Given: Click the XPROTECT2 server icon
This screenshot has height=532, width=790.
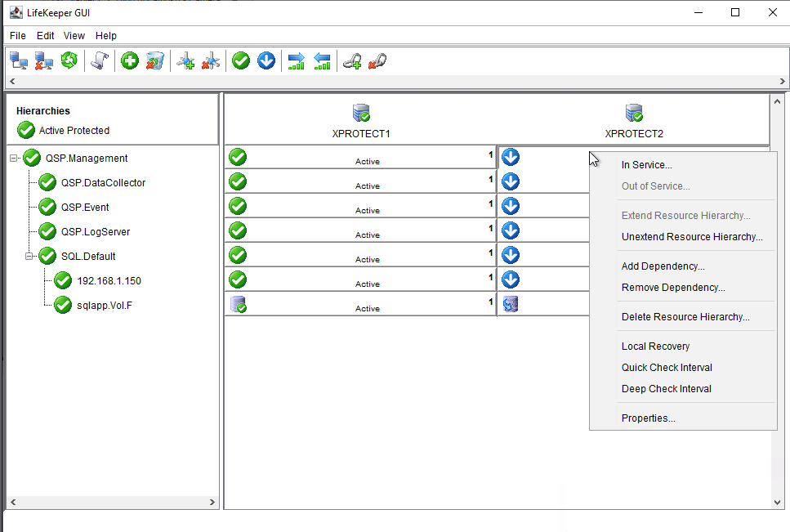Looking at the screenshot, I should point(634,113).
